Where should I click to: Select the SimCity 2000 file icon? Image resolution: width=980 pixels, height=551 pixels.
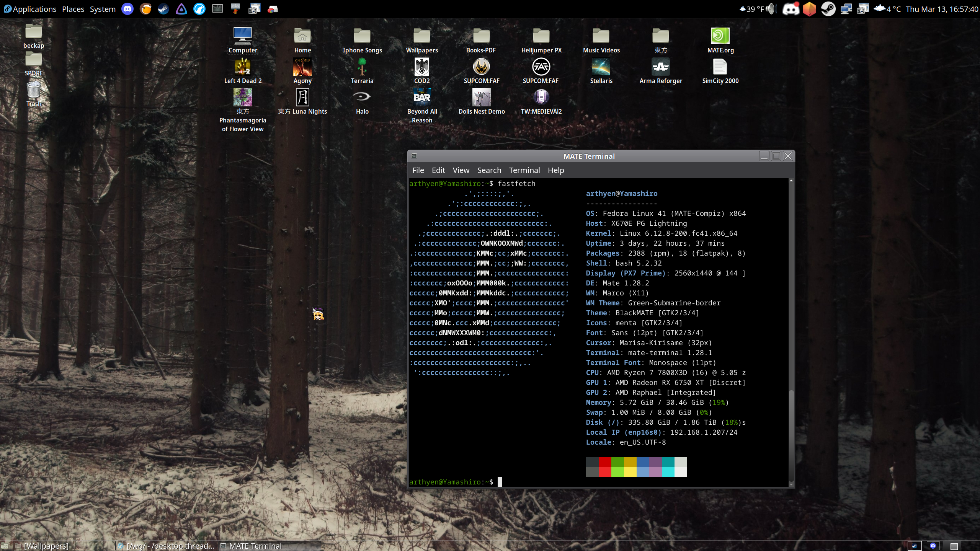(x=720, y=71)
